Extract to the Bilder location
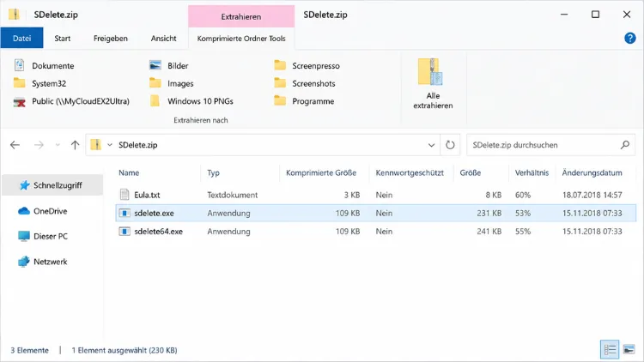The image size is (644, 362). coord(168,66)
